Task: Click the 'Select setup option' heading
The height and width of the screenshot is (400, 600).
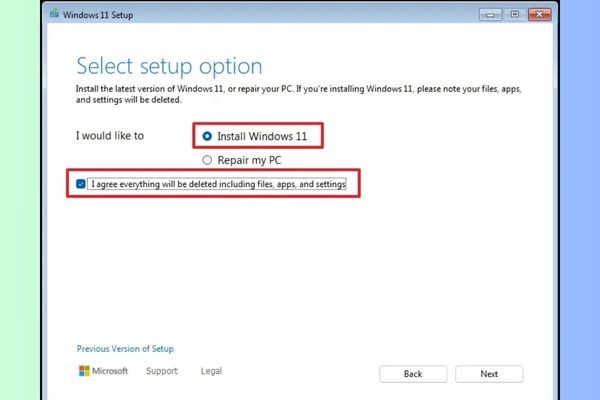Action: click(x=169, y=67)
